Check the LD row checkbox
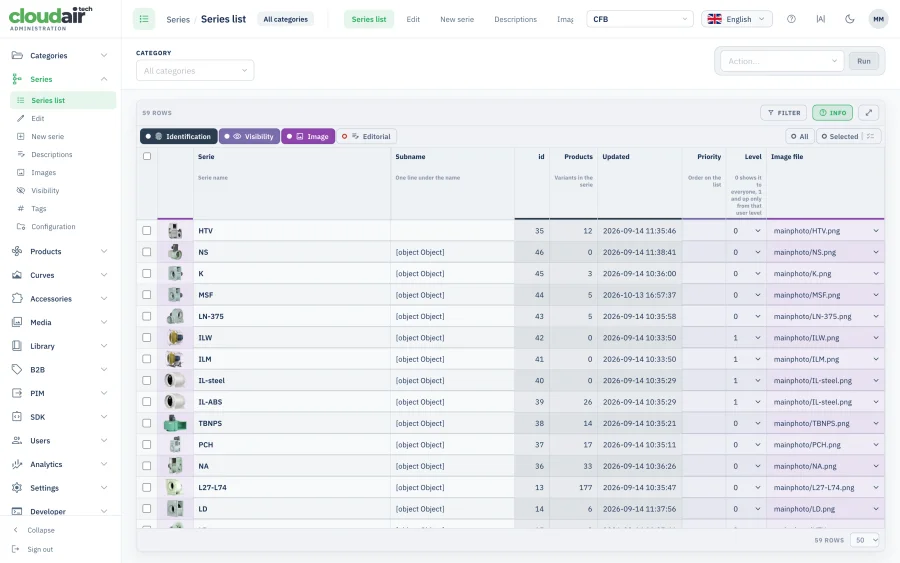 point(147,508)
